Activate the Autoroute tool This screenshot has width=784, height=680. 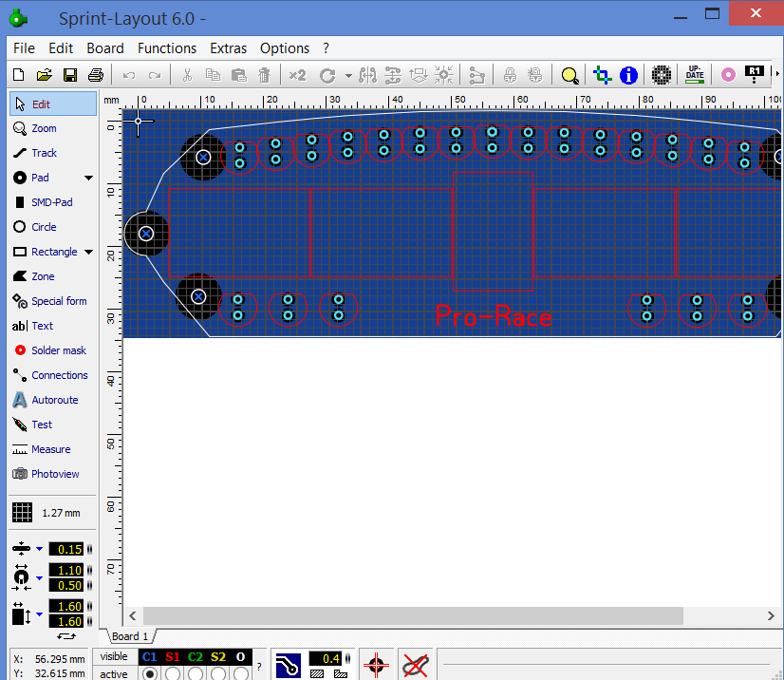[x=54, y=400]
